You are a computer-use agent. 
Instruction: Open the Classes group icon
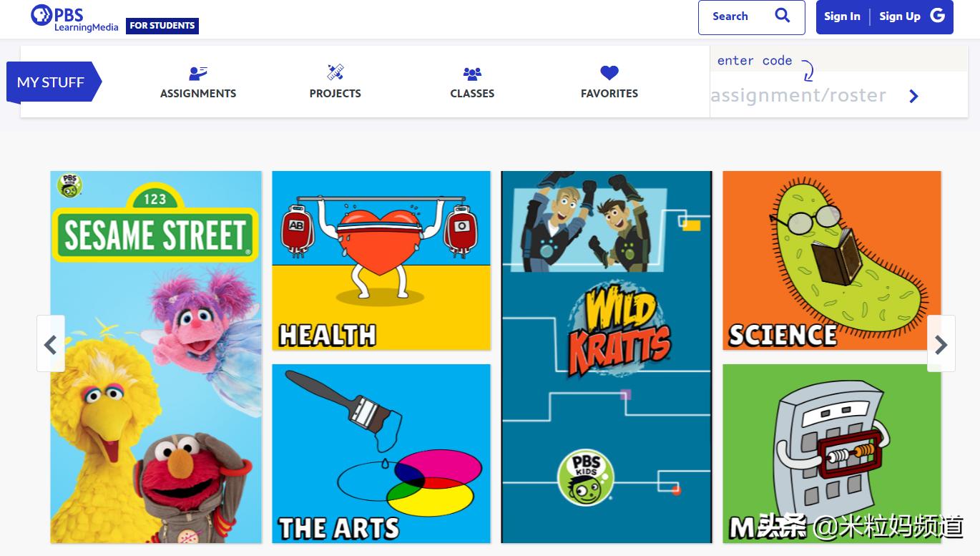[472, 73]
